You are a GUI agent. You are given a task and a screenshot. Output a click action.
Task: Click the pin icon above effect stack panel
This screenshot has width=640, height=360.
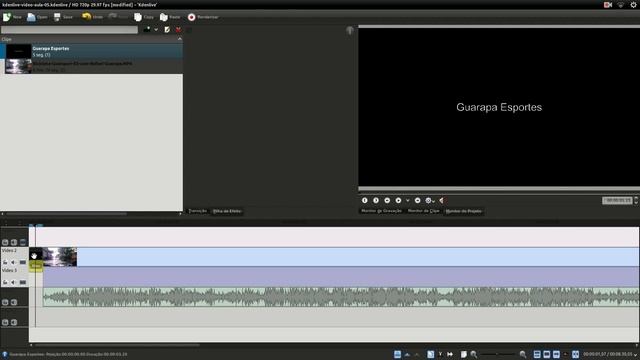point(350,30)
